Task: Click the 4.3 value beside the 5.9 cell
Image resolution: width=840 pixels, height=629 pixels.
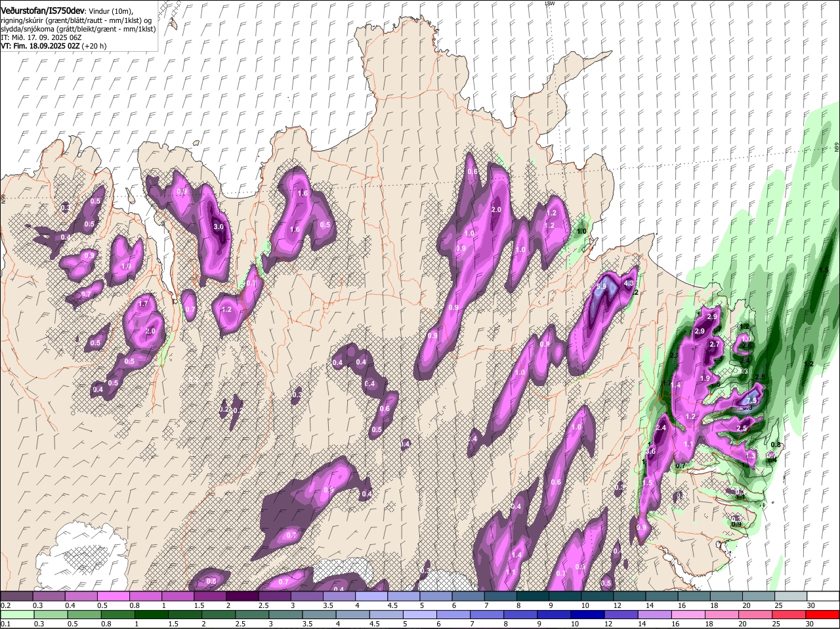Action: (x=628, y=284)
